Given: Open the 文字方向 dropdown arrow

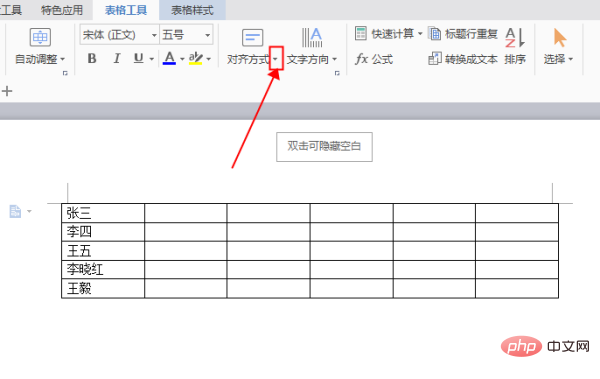Looking at the screenshot, I should click(335, 59).
